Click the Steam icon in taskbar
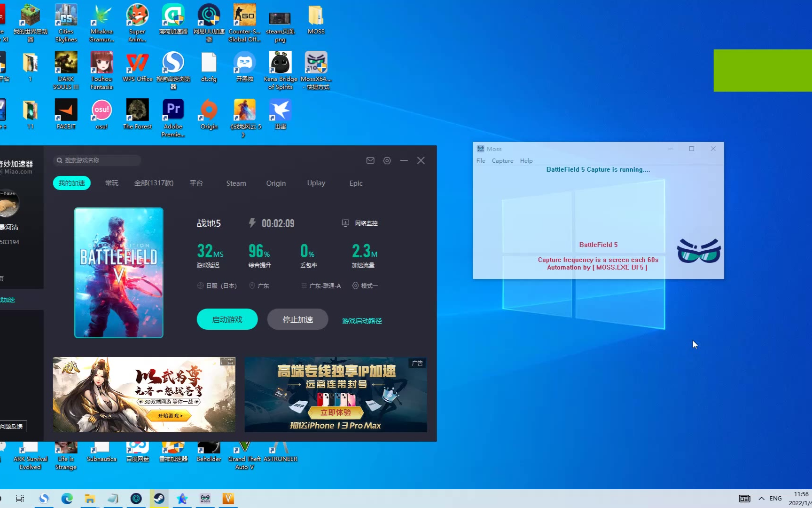Image resolution: width=812 pixels, height=508 pixels. click(x=159, y=499)
